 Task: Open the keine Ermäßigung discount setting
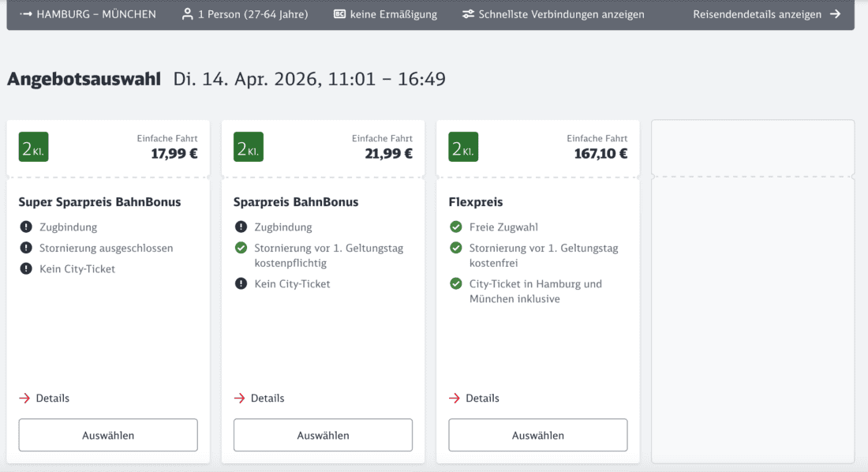coord(385,14)
